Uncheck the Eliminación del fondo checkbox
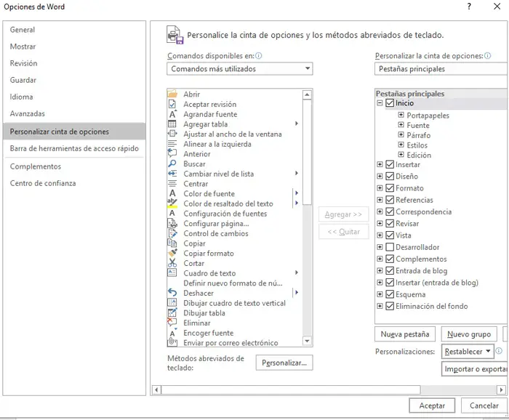This screenshot has height=420, width=509. [x=390, y=306]
